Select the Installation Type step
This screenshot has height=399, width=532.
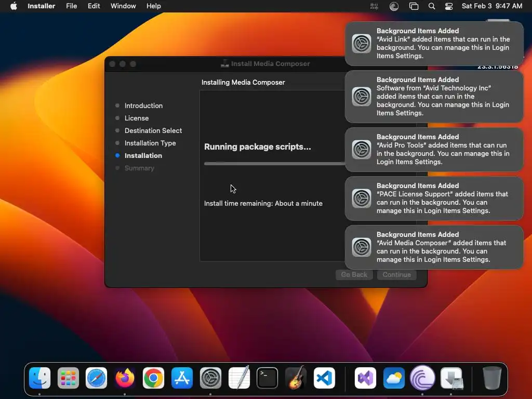(150, 143)
